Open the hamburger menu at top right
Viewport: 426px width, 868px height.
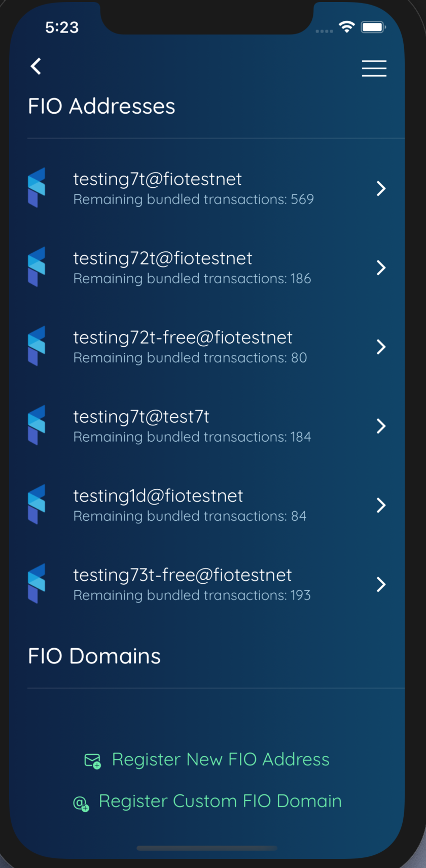[374, 69]
